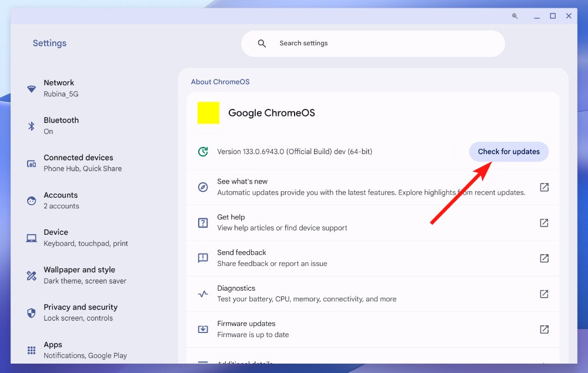Click the Privacy and security shield icon

[31, 312]
